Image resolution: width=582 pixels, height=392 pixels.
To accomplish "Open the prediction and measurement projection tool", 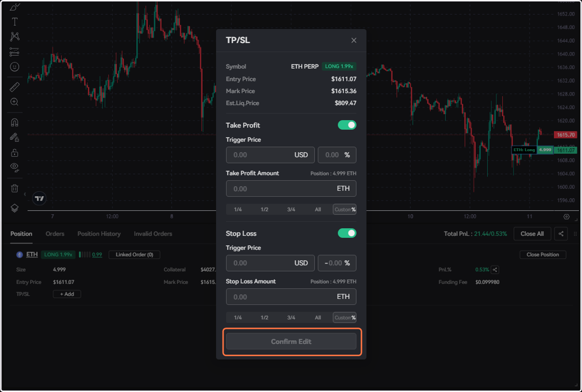I will click(15, 51).
